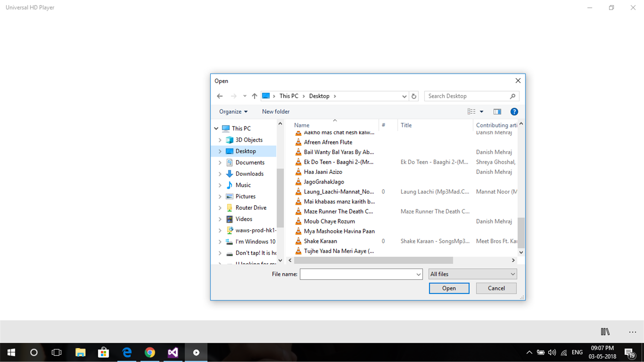
Task: Navigate up to the parent folder
Action: 254,96
